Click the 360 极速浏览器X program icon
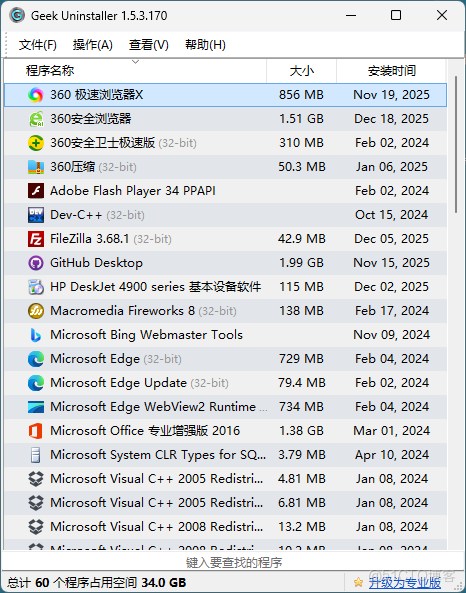466x593 pixels. pos(36,95)
